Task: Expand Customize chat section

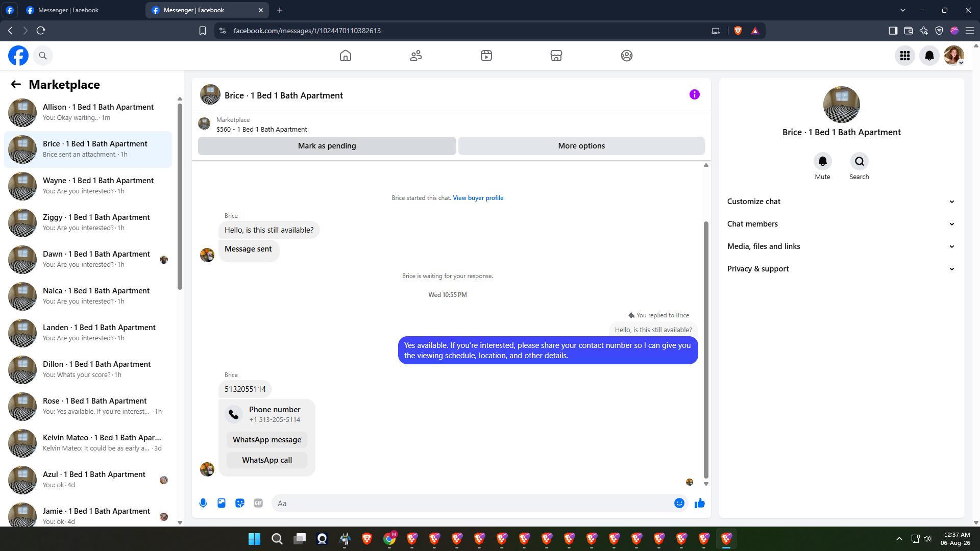Action: pos(841,202)
